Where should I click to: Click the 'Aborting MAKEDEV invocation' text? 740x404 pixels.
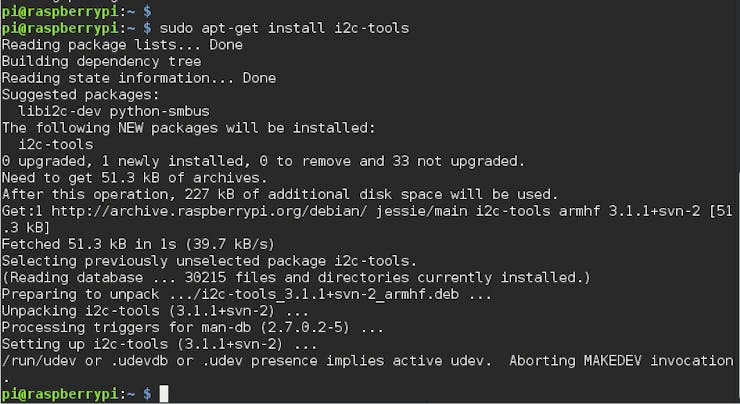pos(622,361)
